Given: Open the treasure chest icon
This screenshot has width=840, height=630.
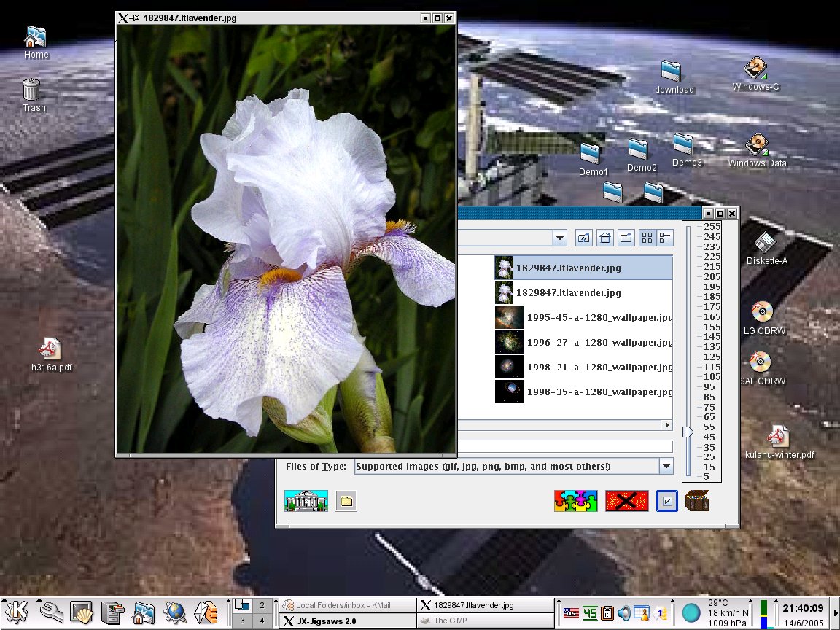Looking at the screenshot, I should pyautogui.click(x=697, y=500).
